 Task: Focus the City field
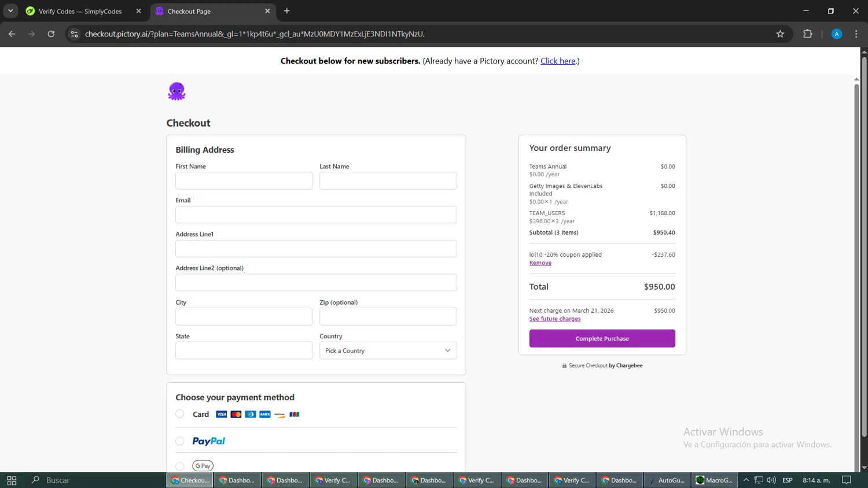click(x=244, y=316)
